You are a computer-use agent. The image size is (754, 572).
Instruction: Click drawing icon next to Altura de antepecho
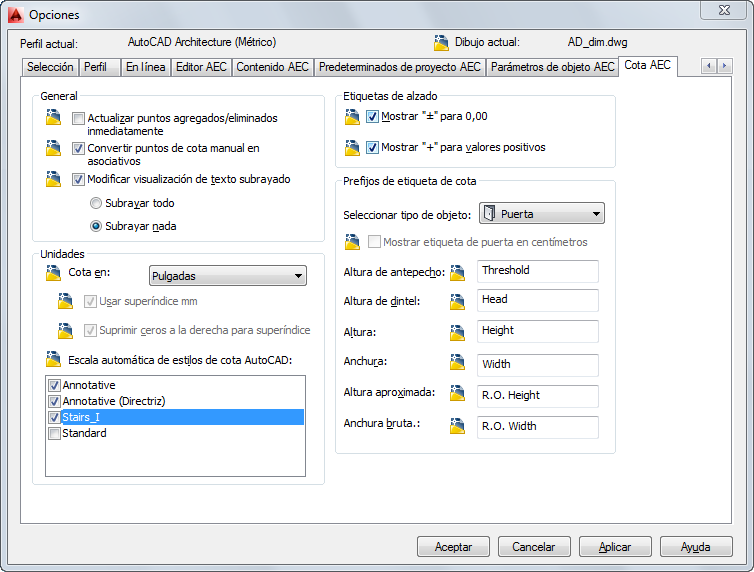click(x=457, y=273)
